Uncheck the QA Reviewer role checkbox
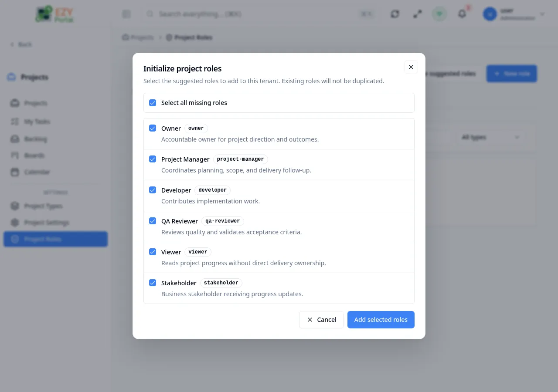Viewport: 558px width, 392px height. (x=153, y=221)
